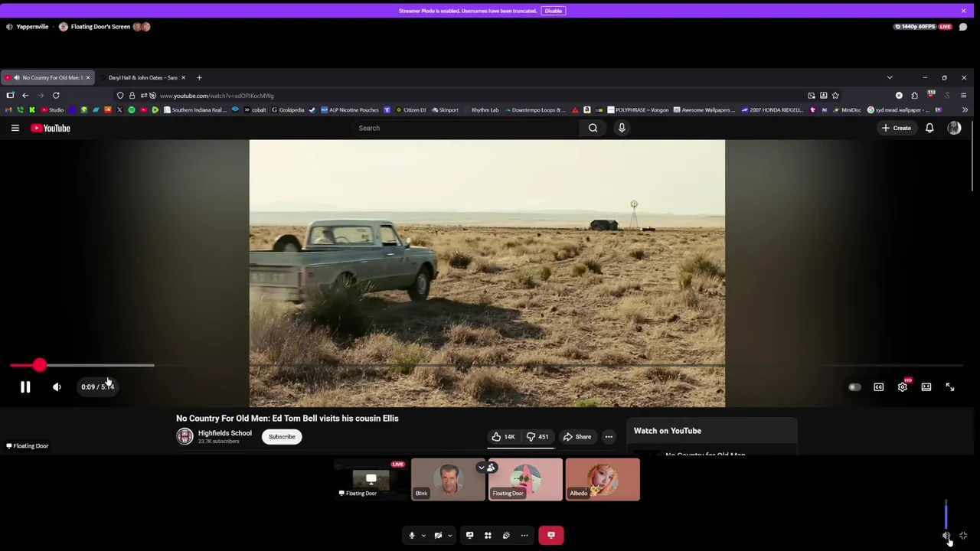980x551 pixels.
Task: Dislike the video showing 451
Action: tap(537, 437)
